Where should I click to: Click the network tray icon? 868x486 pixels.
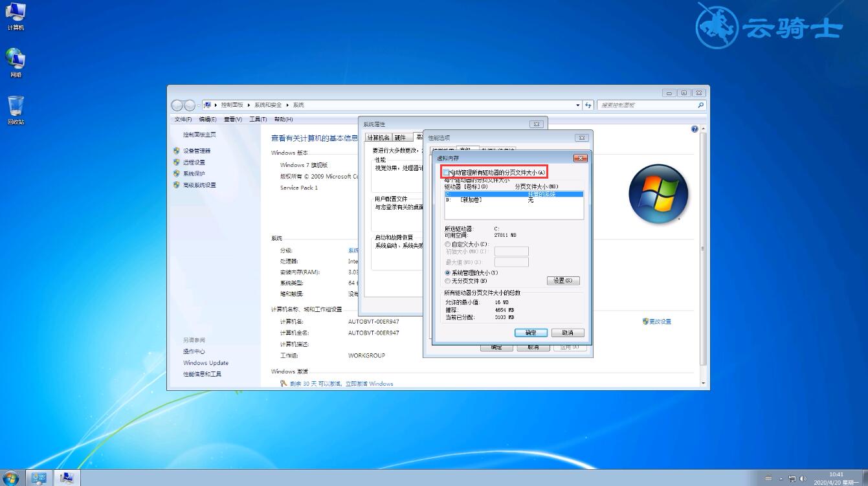792,478
